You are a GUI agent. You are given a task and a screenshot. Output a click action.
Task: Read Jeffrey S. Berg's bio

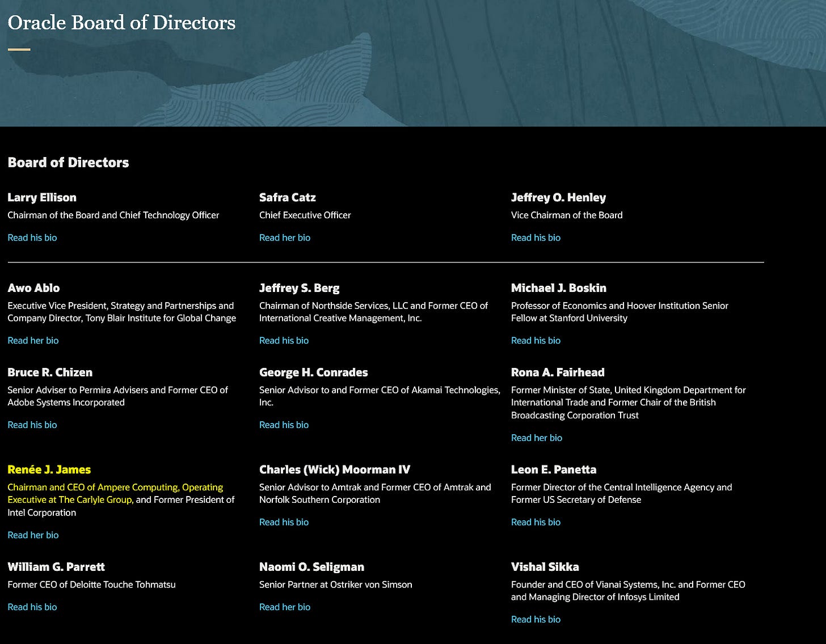pyautogui.click(x=284, y=340)
